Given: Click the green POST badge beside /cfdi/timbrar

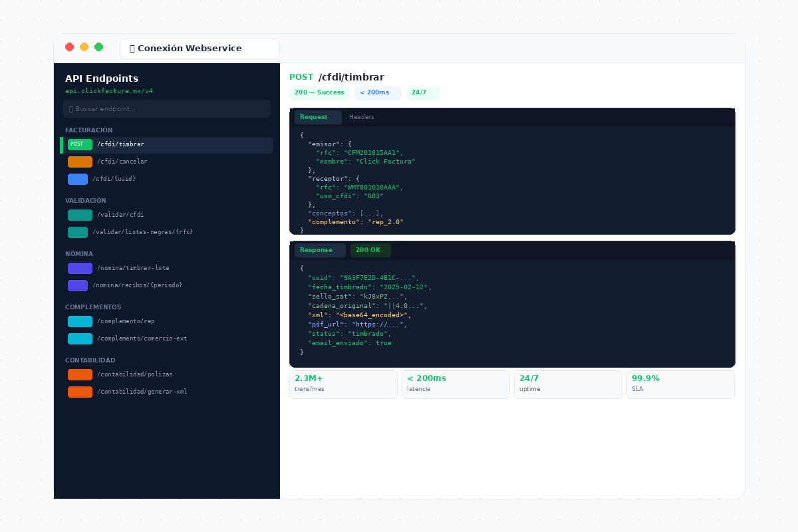Looking at the screenshot, I should point(80,144).
